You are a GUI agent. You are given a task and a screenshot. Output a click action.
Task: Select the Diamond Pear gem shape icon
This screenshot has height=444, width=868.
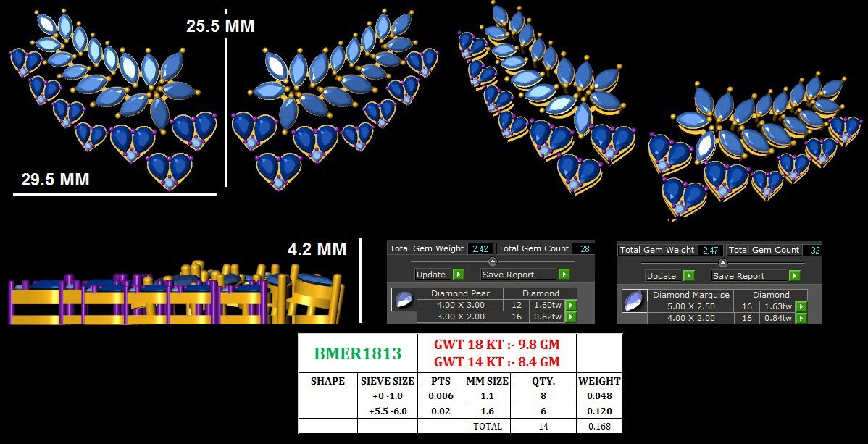point(403,299)
